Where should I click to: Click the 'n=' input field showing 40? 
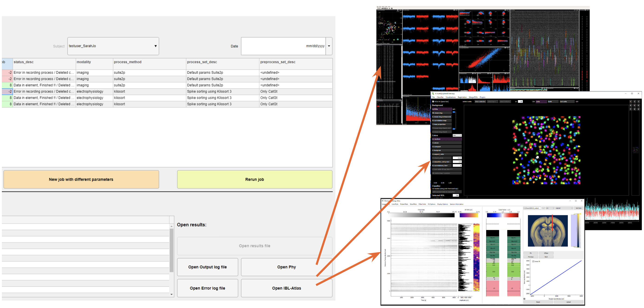520,102
